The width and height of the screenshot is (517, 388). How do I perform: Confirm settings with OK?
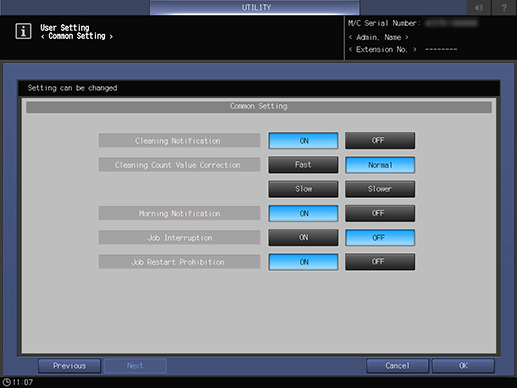pyautogui.click(x=463, y=366)
